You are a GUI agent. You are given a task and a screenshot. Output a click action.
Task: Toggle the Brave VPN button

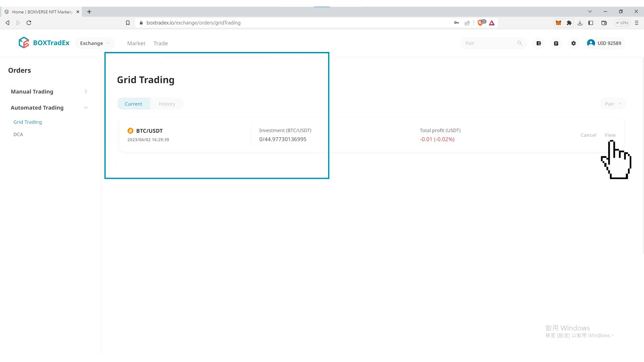pos(622,23)
